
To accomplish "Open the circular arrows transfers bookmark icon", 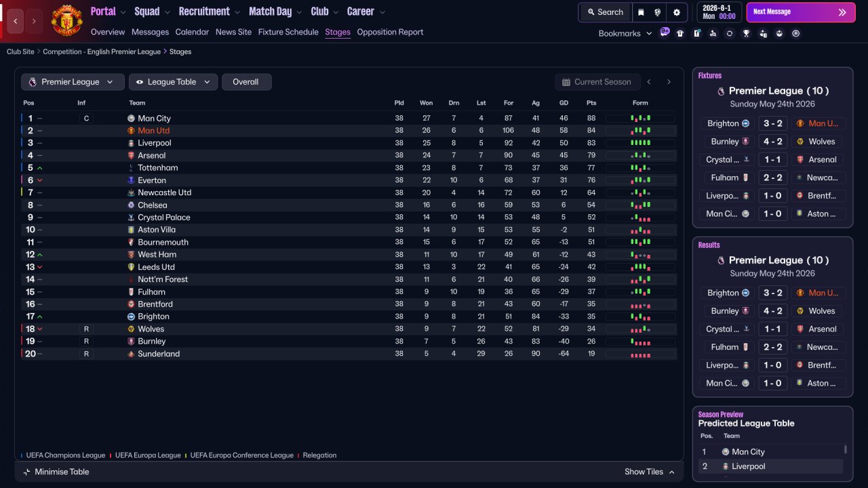I will [x=730, y=33].
